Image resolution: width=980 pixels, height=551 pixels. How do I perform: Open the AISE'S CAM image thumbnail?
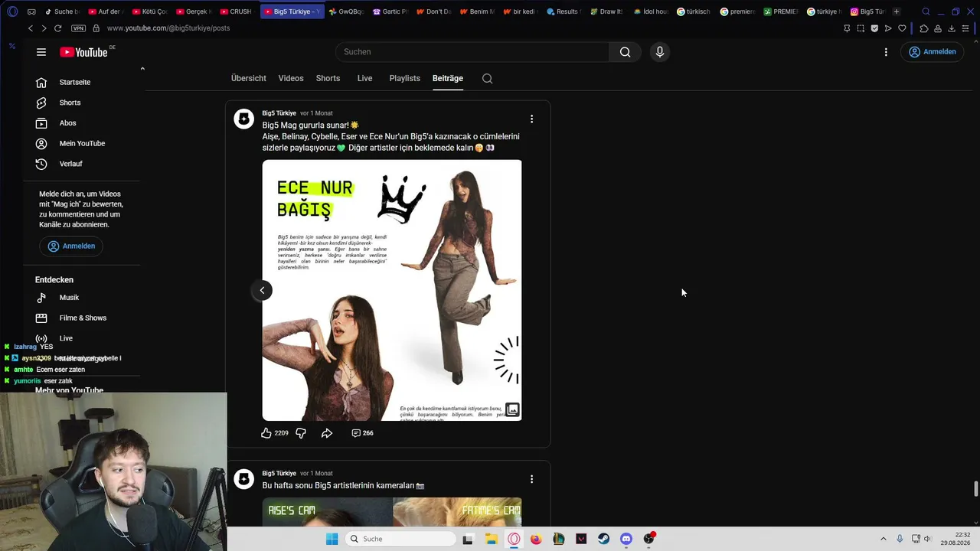[328, 512]
